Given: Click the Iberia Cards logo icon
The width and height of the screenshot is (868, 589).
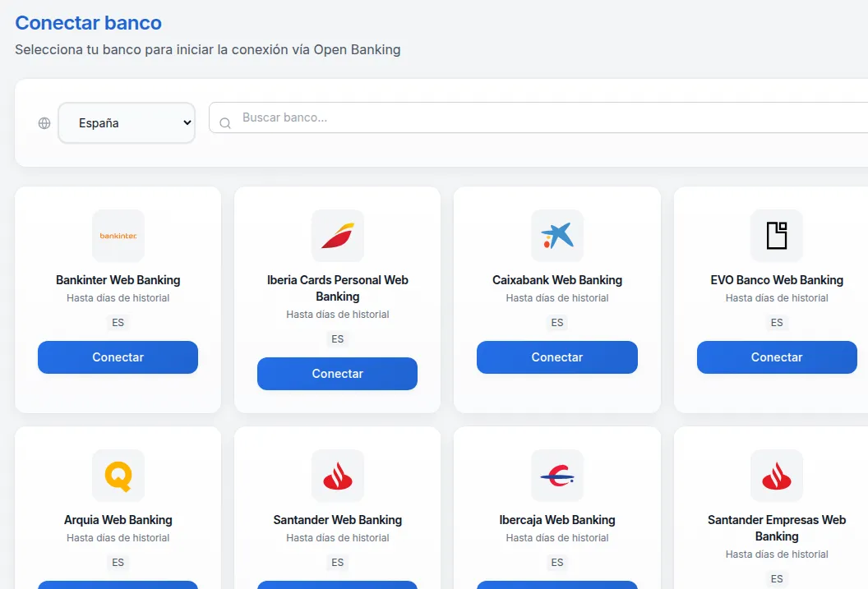Looking at the screenshot, I should point(337,236).
